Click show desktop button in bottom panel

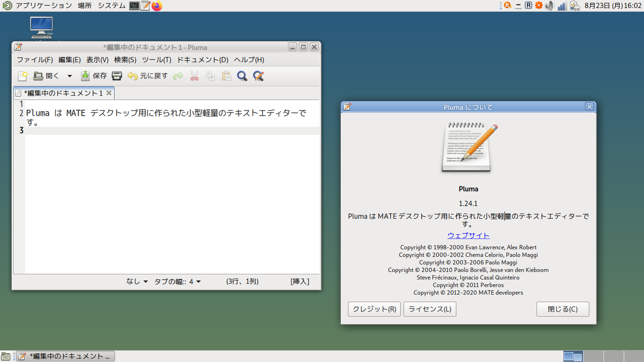6,356
